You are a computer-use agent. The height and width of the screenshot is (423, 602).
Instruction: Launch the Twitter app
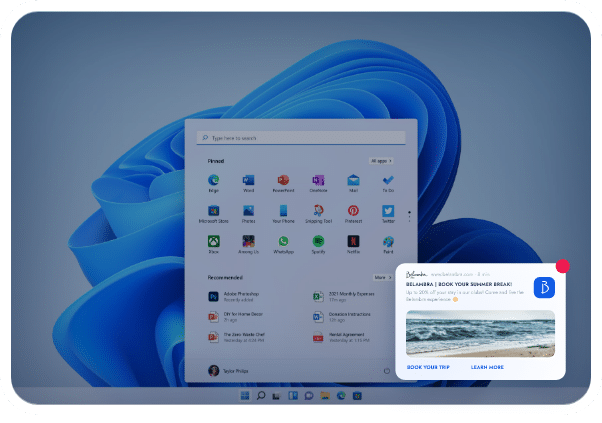pos(388,214)
